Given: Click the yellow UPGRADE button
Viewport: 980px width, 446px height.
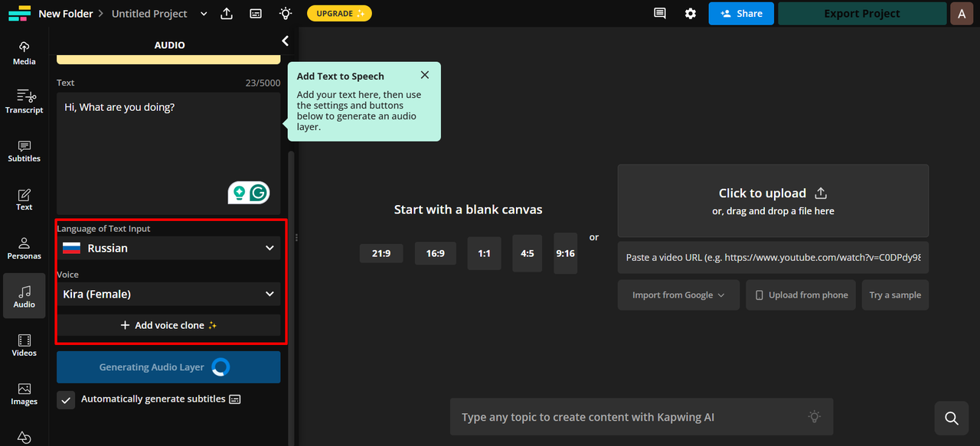Looking at the screenshot, I should (x=339, y=14).
